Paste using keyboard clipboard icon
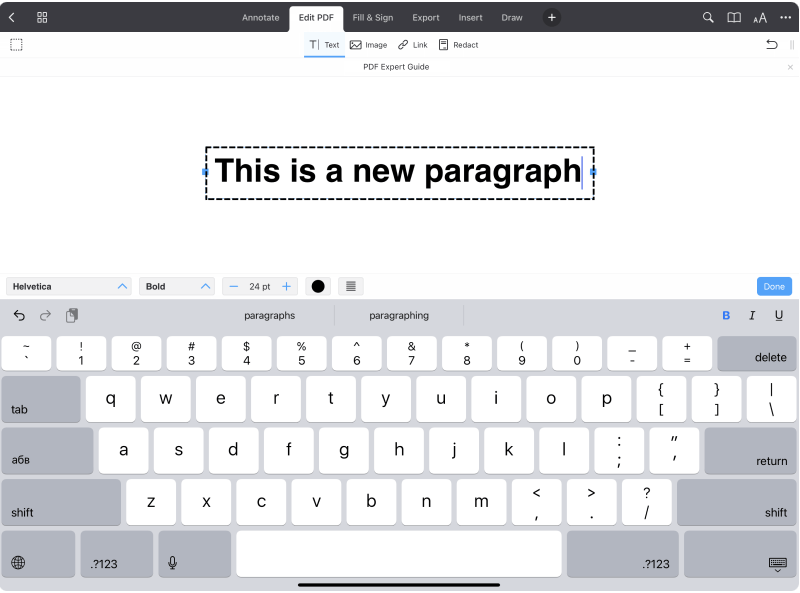The width and height of the screenshot is (800, 593). click(x=72, y=315)
